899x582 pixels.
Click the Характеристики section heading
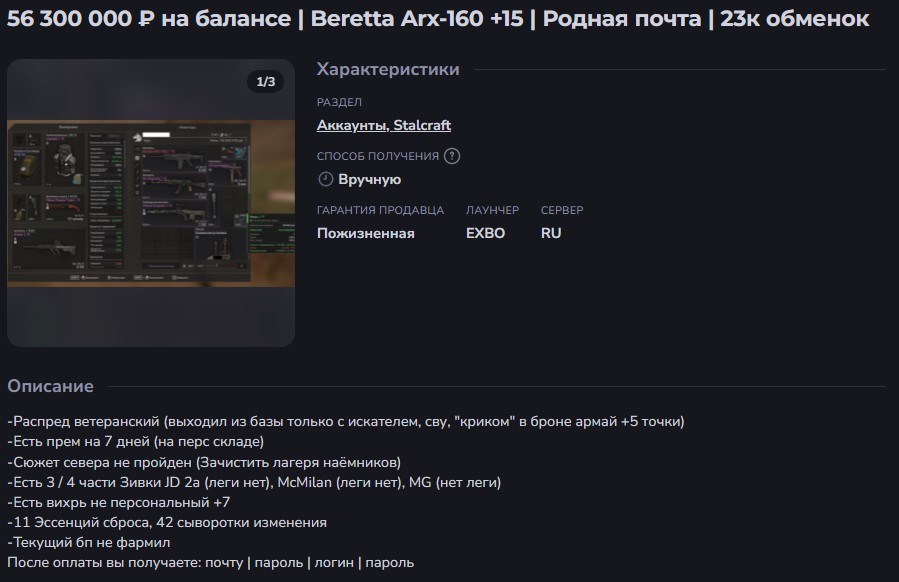pos(388,69)
